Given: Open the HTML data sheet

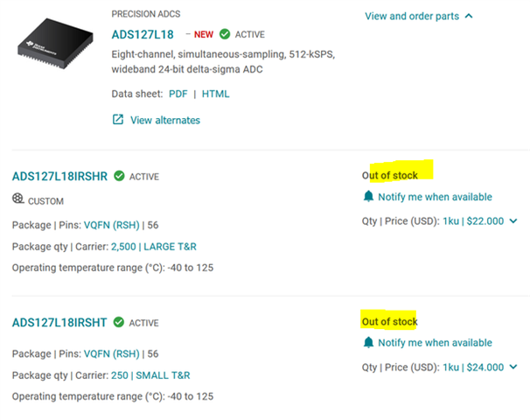Looking at the screenshot, I should tap(216, 94).
